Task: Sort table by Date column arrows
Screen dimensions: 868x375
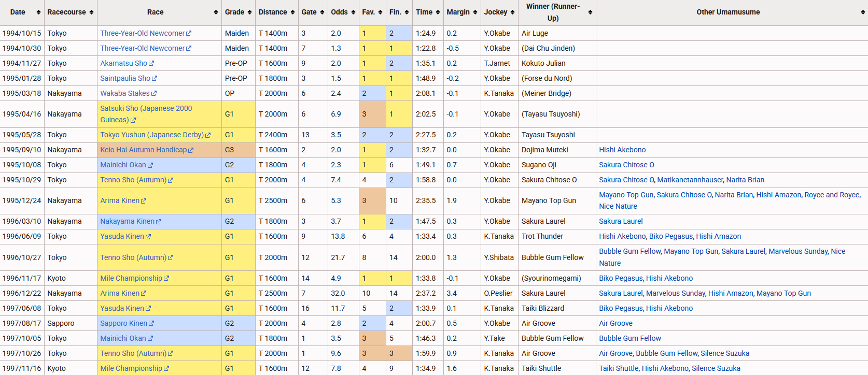Action: pyautogui.click(x=38, y=12)
